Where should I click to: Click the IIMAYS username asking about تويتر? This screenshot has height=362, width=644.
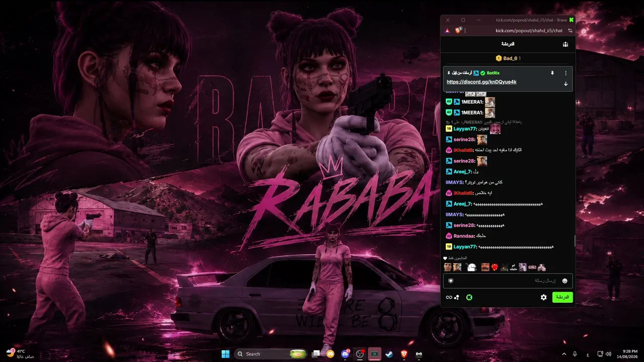click(x=454, y=183)
